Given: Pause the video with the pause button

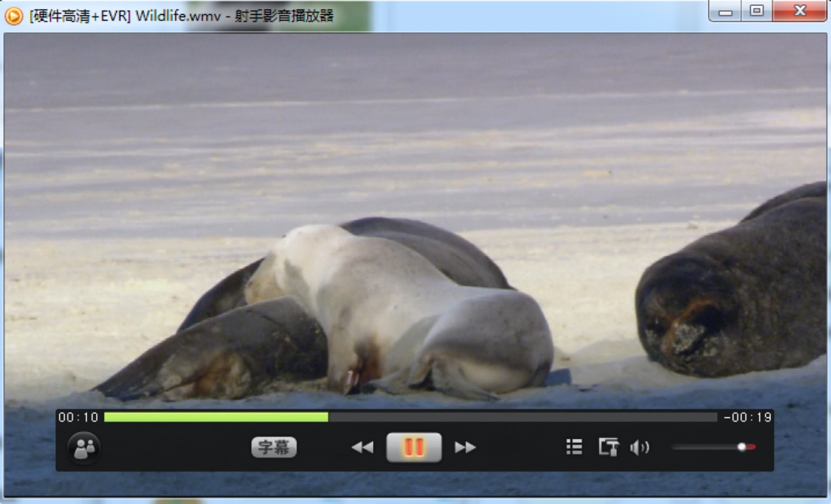Looking at the screenshot, I should pyautogui.click(x=414, y=447).
